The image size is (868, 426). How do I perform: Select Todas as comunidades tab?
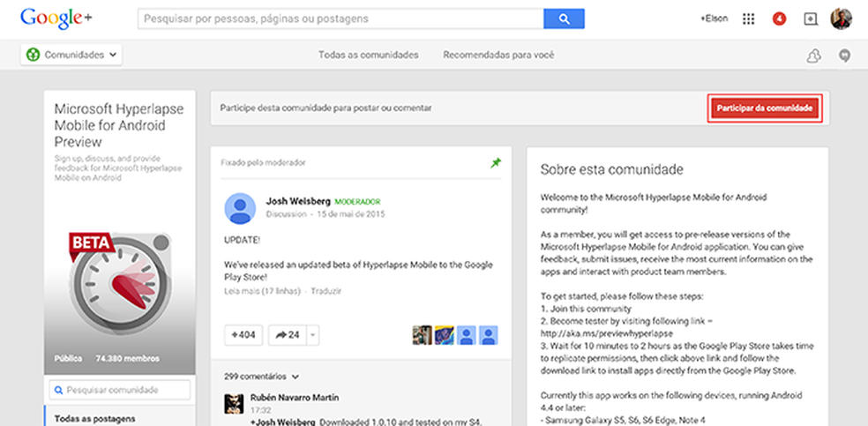click(368, 55)
